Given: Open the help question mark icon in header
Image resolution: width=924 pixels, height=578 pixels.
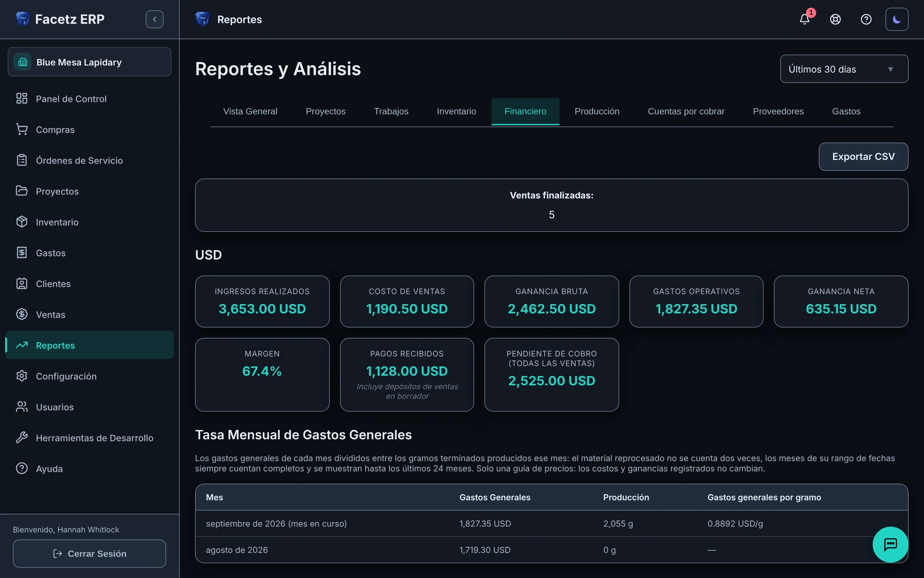Looking at the screenshot, I should click(866, 19).
